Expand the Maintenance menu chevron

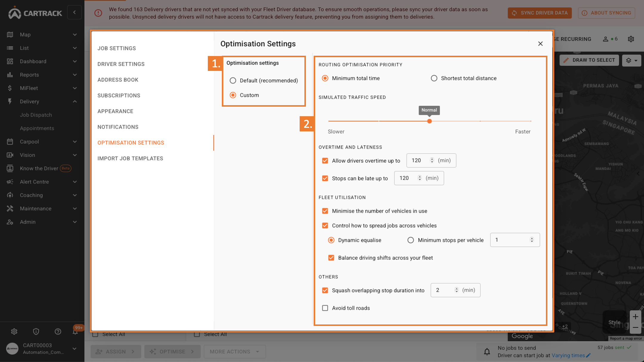tap(75, 209)
